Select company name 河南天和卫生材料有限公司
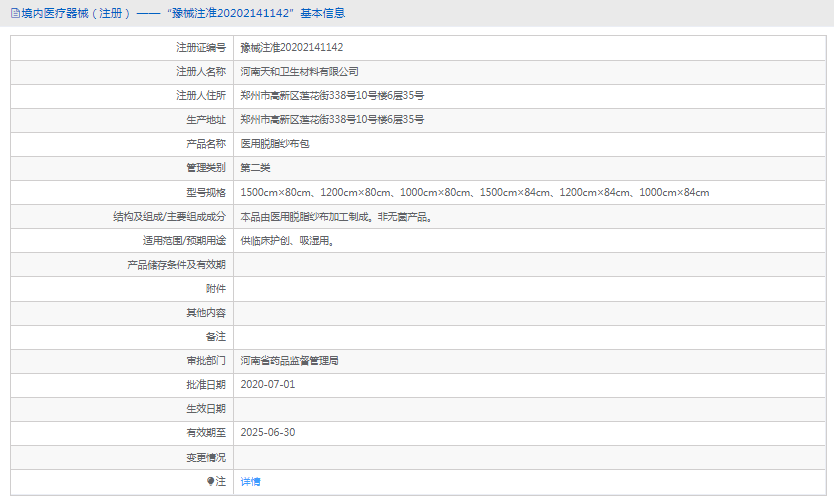 pos(299,72)
